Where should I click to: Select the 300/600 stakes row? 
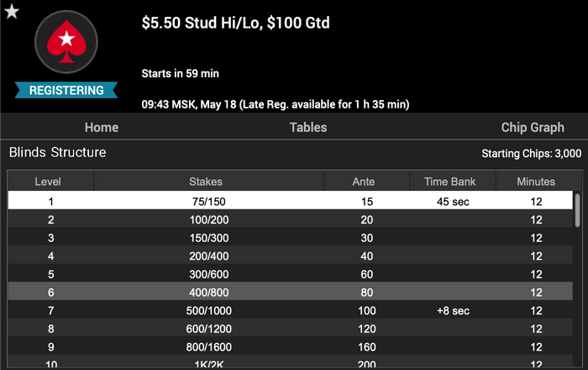[291, 273]
